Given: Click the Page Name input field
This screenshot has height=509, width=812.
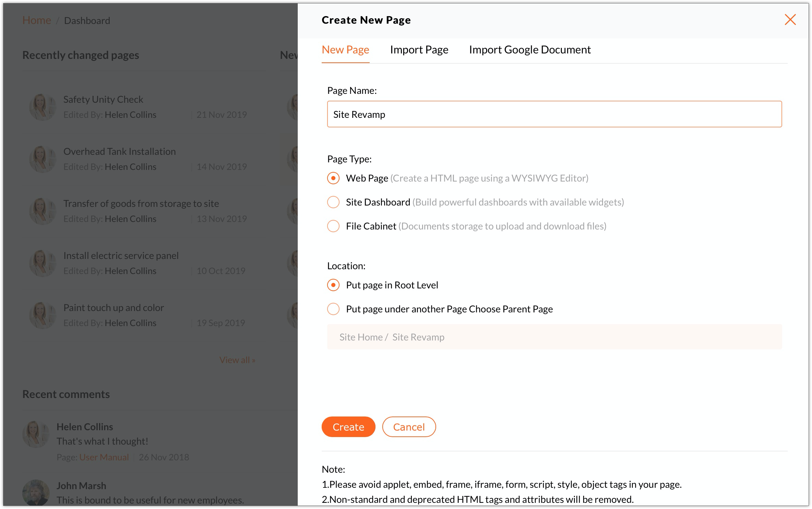Looking at the screenshot, I should [x=554, y=114].
